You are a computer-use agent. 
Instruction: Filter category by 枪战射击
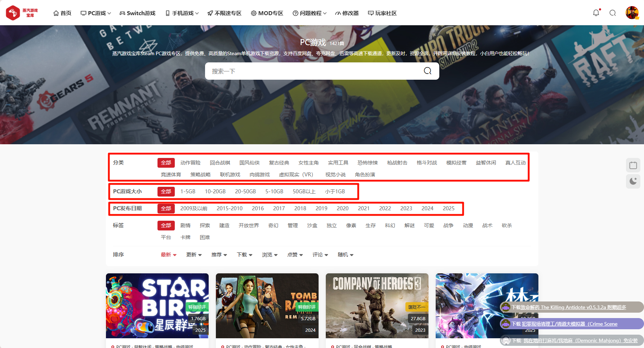pos(397,163)
